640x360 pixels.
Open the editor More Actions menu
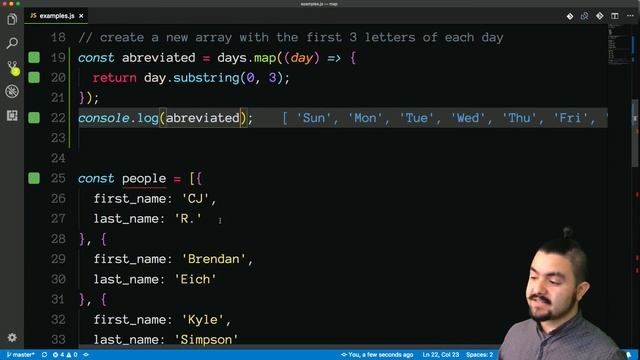pyautogui.click(x=630, y=16)
